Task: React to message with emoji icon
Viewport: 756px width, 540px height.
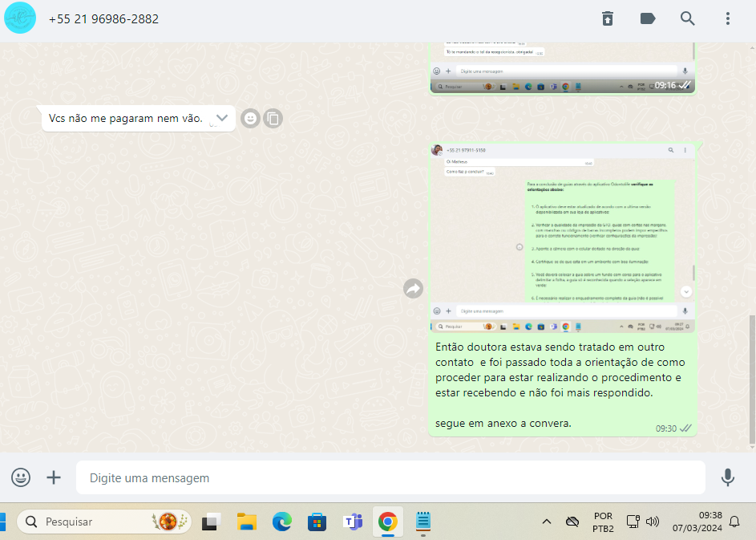Action: point(250,119)
